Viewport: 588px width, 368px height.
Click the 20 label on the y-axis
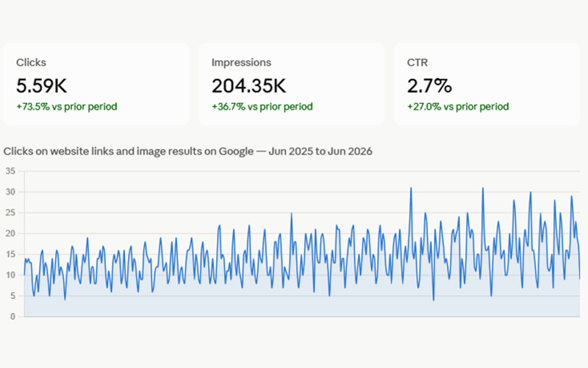coord(10,233)
